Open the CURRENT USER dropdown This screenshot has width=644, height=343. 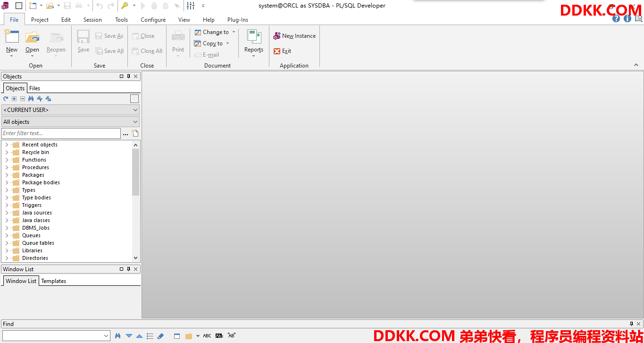71,110
